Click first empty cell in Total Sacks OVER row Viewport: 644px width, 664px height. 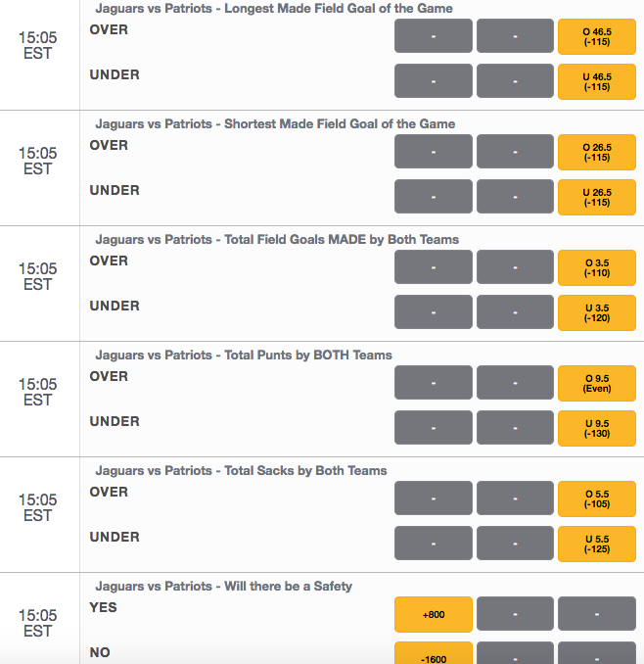click(434, 498)
